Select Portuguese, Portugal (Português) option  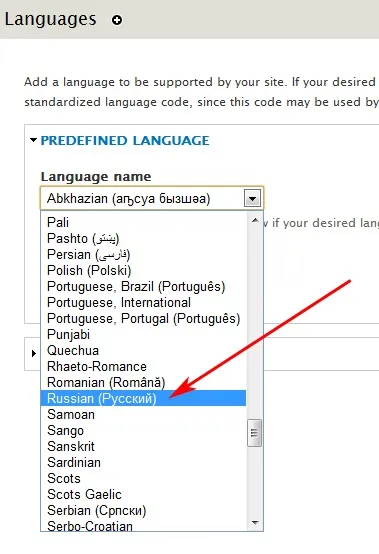pos(143,319)
